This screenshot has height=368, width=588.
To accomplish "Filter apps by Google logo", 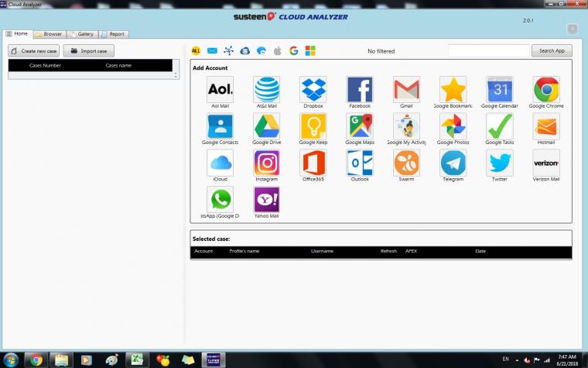I will pos(294,50).
